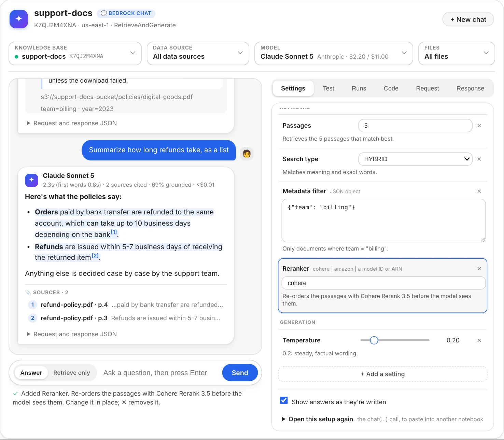
Task: Remove the Passages setting
Action: coord(479,126)
